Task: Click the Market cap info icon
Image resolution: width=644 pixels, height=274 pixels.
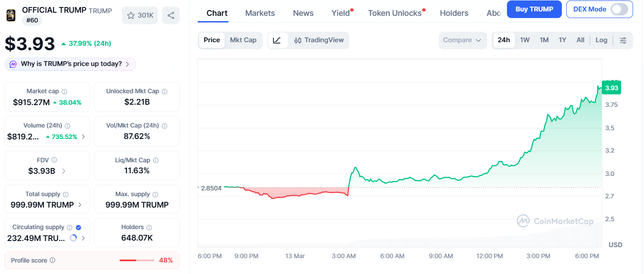Action: tap(65, 91)
